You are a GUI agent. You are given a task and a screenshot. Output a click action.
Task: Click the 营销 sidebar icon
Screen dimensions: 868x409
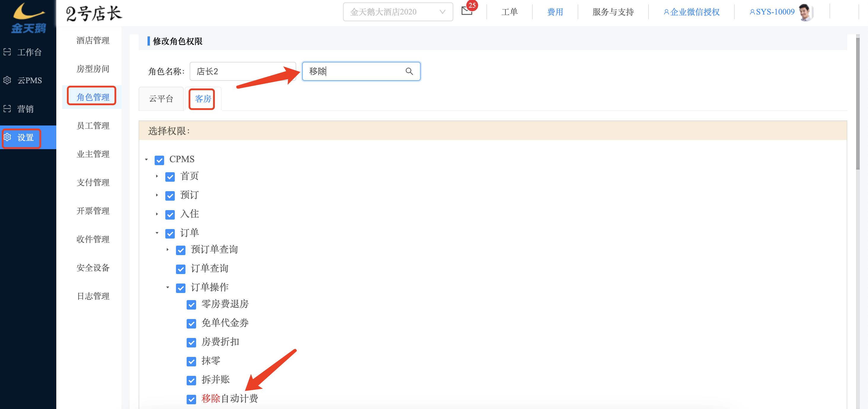tap(7, 109)
